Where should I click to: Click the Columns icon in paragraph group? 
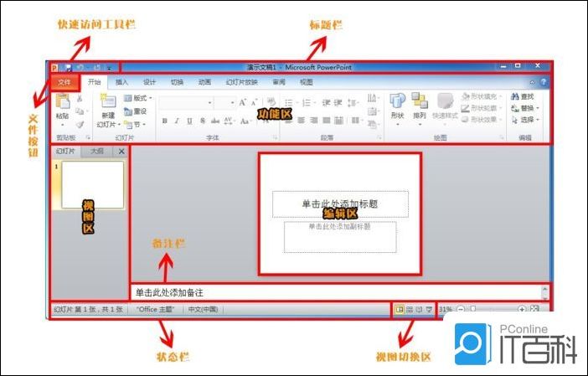[x=357, y=121]
